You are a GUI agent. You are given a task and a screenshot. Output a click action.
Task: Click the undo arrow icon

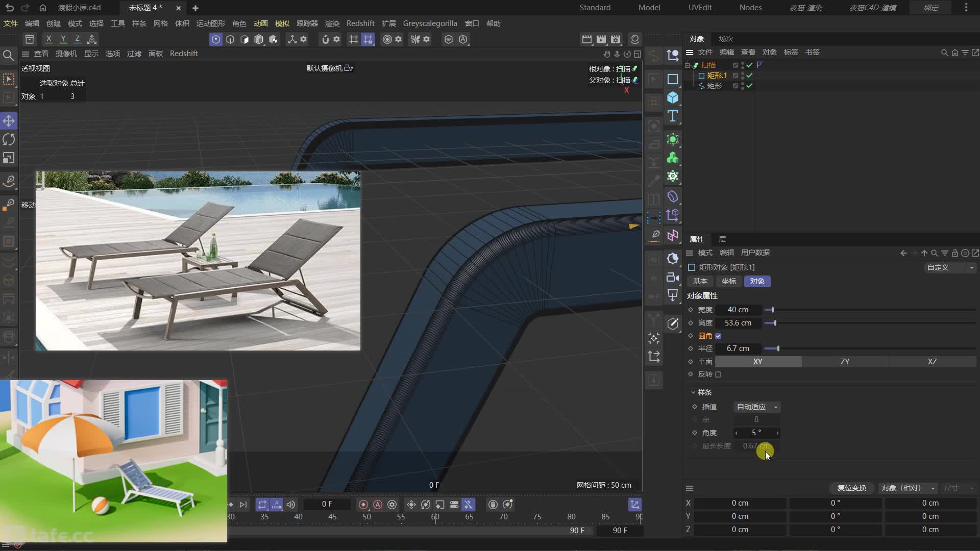(9, 8)
